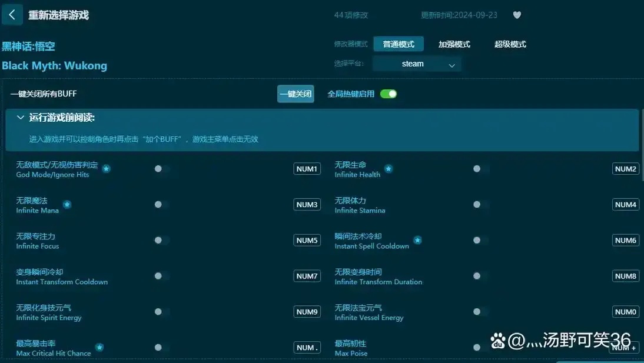Click NUM5 hotkey button
Screen dimensions: 644x363
tap(307, 240)
